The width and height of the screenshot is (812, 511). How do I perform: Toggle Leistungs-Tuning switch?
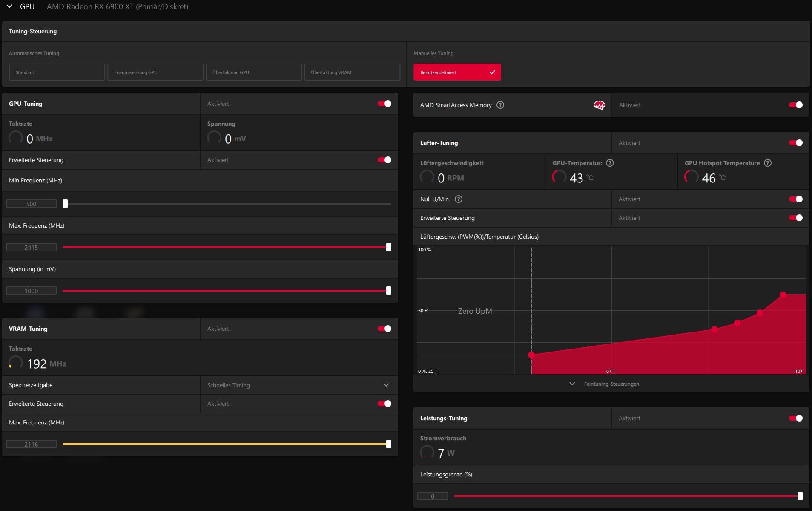pyautogui.click(x=796, y=418)
